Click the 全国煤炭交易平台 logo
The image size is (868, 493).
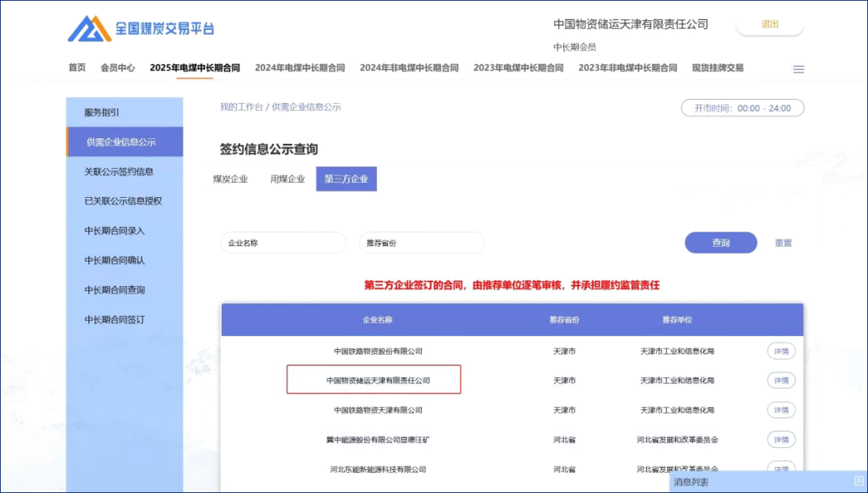(141, 29)
